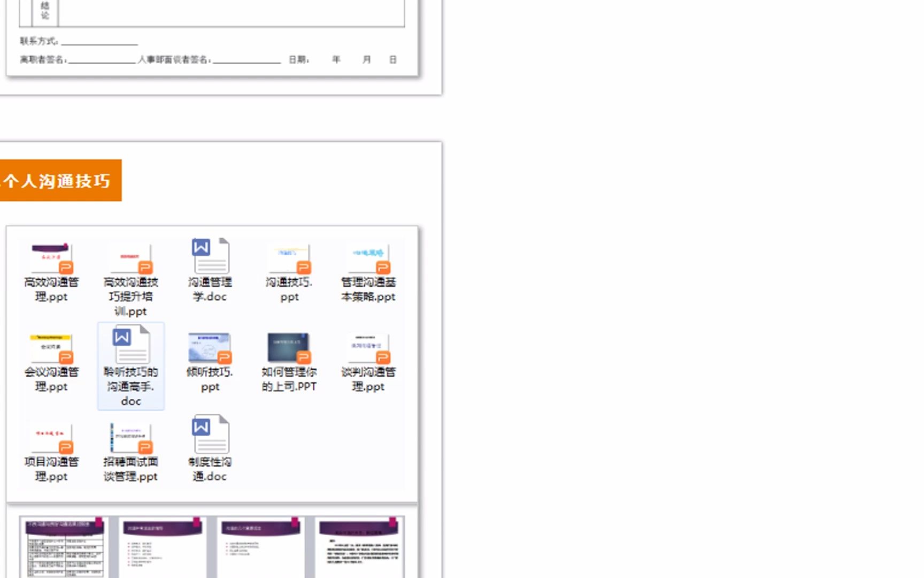Click the slide thumbnail with seven bullet points
The image size is (924, 578).
click(x=163, y=547)
